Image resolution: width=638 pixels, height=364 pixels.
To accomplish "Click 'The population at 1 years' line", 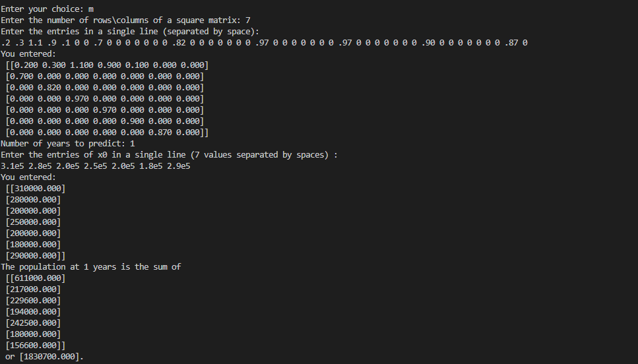I will pos(91,267).
